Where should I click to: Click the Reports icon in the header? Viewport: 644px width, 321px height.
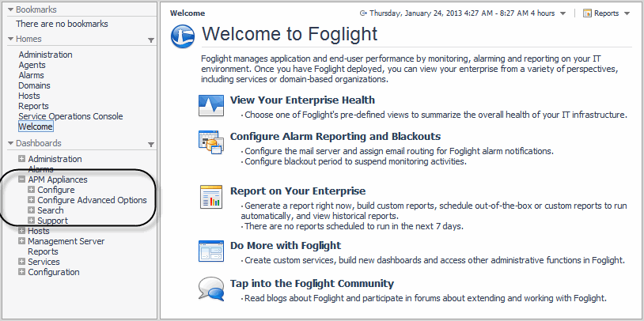(587, 13)
